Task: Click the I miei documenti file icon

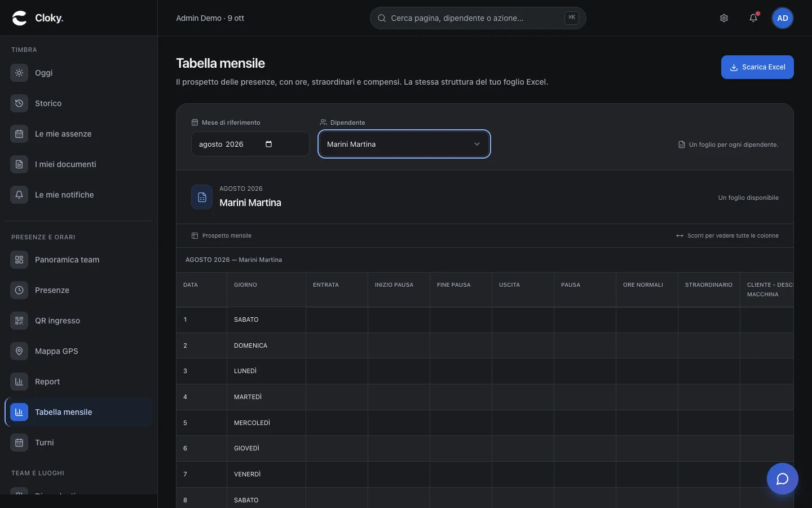Action: coord(19,164)
